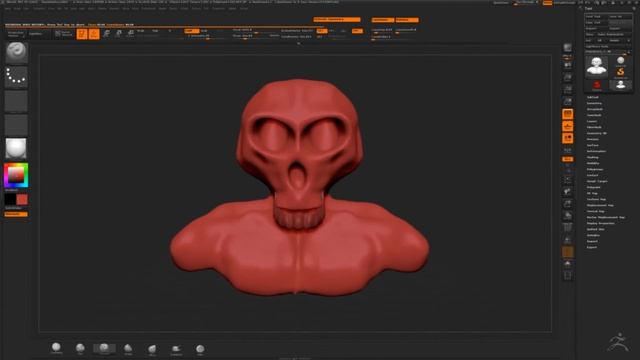
Task: Click the Alternate button under color swatches
Action: pyautogui.click(x=16, y=214)
